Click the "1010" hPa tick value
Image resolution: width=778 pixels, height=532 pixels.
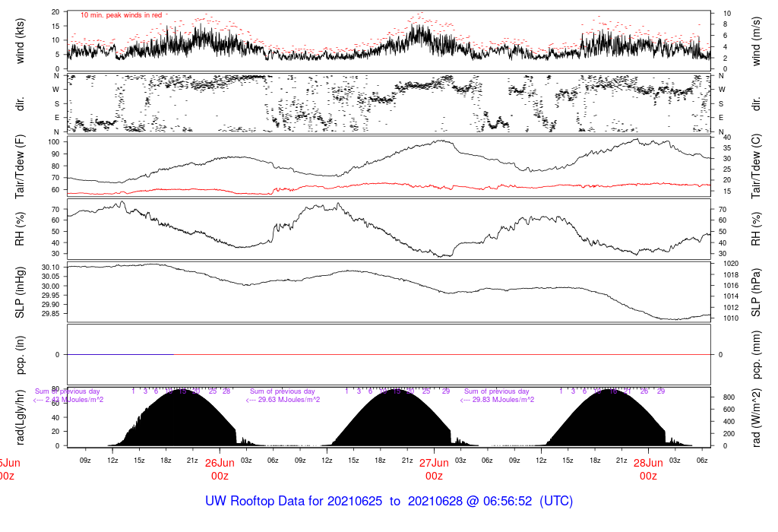tap(732, 318)
